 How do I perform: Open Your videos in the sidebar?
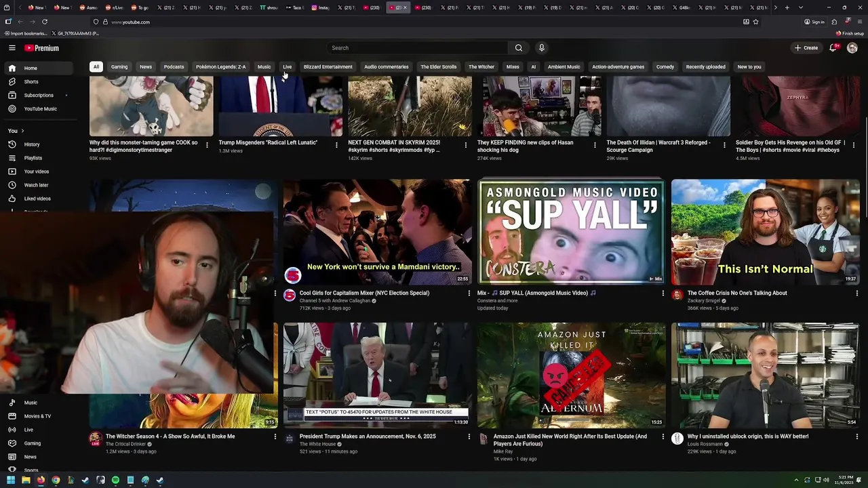[37, 171]
